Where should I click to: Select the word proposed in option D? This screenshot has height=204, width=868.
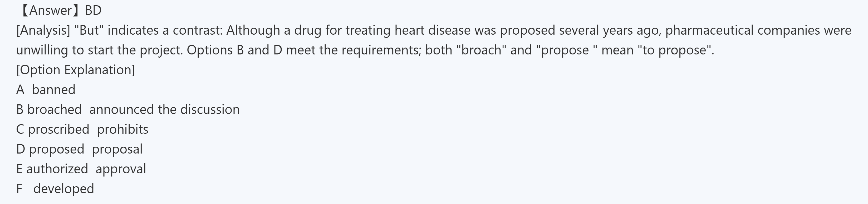pyautogui.click(x=56, y=149)
